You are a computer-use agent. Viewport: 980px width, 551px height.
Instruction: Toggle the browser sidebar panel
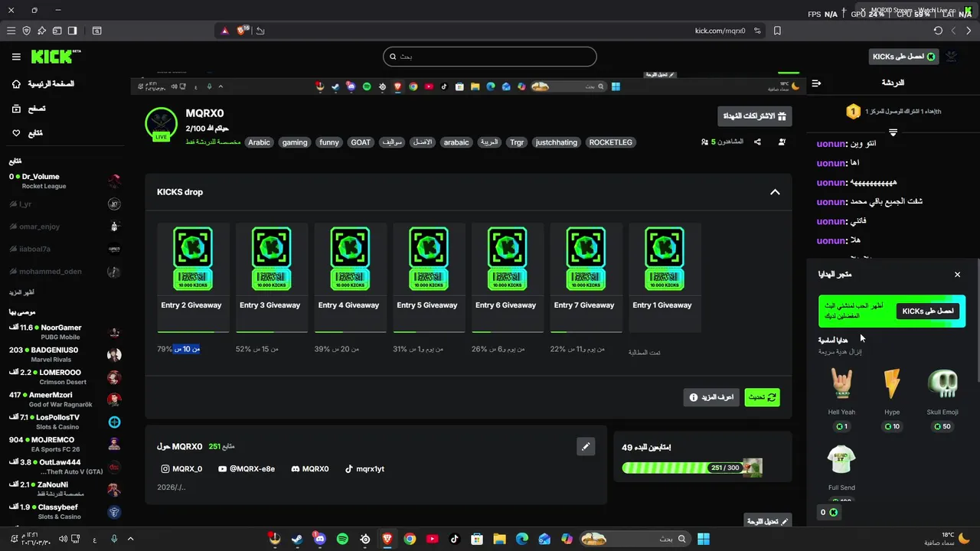tap(72, 31)
